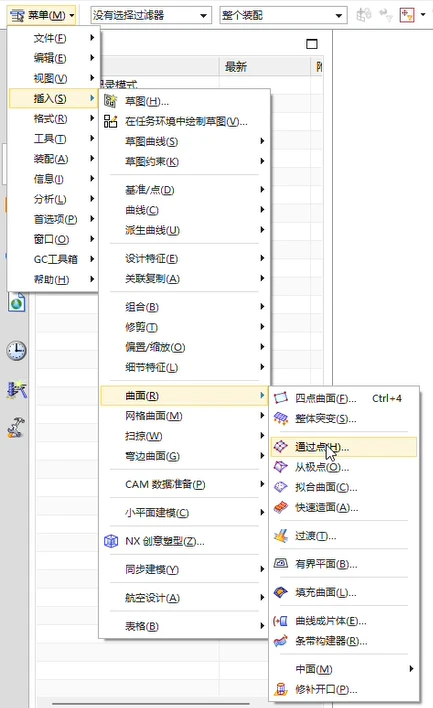433x708 pixels.
Task: Expand the 首选项(P) submenu
Action: pyautogui.click(x=54, y=219)
